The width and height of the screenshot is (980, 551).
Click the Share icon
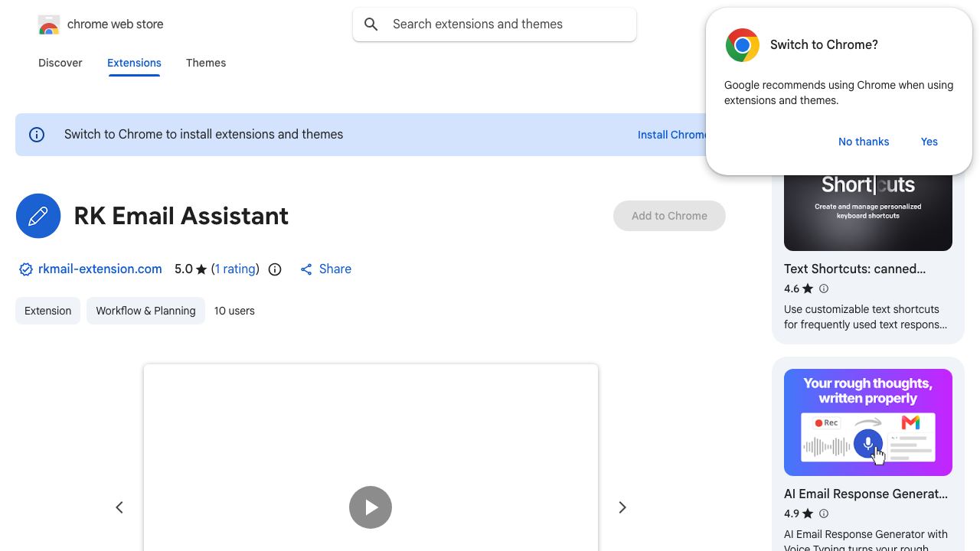(x=306, y=269)
